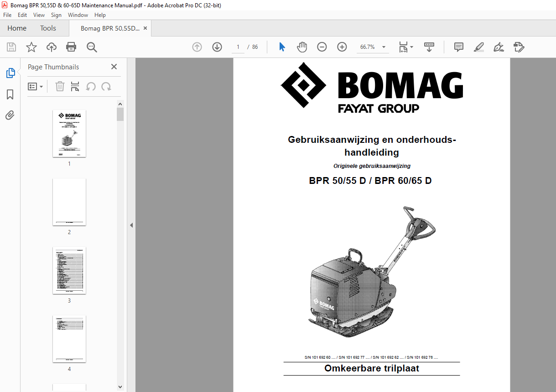Collapse the navigation pane arrow
556x392 pixels.
pos(131,225)
